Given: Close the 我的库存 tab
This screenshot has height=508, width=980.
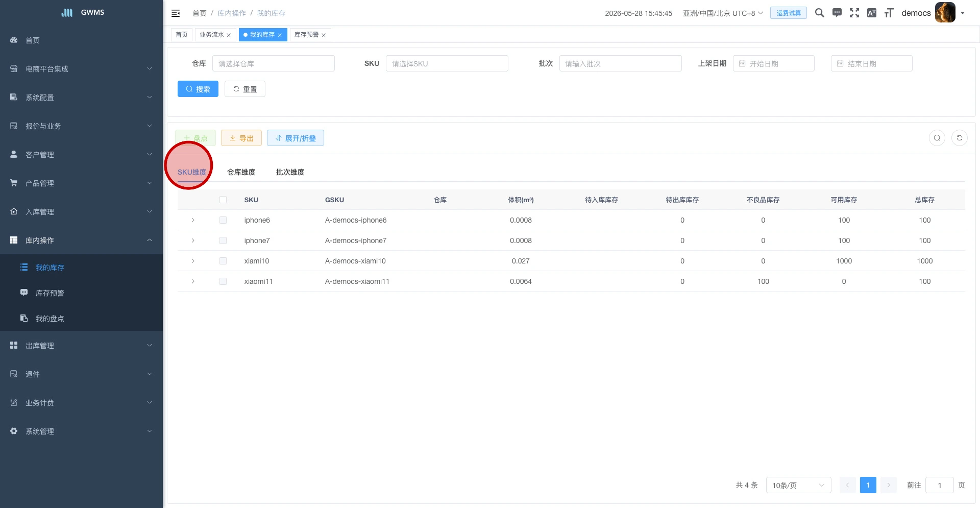Looking at the screenshot, I should click(x=280, y=35).
